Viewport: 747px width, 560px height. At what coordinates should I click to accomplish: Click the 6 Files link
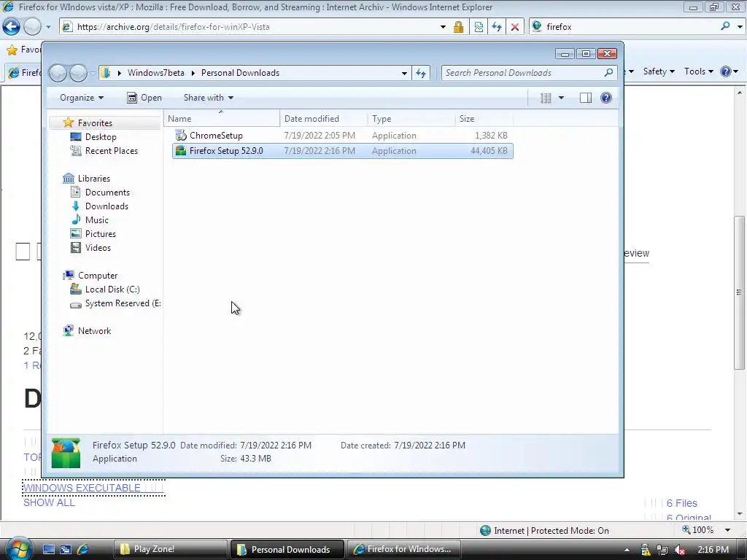682,503
